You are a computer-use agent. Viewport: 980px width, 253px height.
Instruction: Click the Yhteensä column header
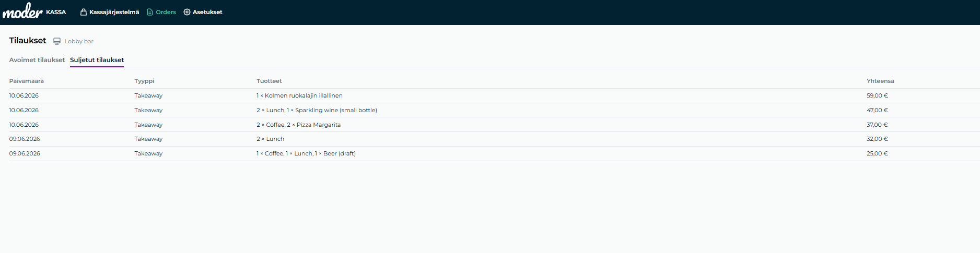point(880,81)
